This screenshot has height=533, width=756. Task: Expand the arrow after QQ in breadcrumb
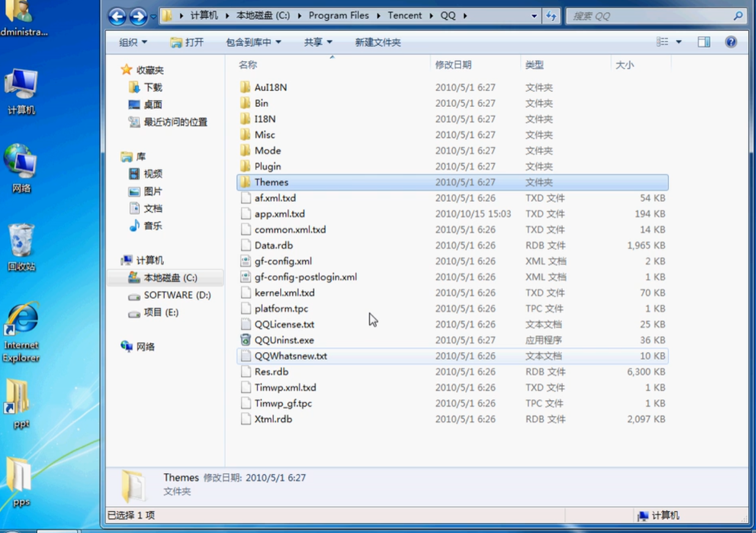click(x=465, y=16)
